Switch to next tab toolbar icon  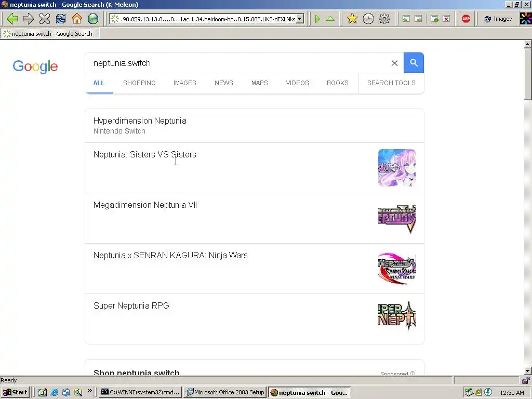[x=419, y=19]
